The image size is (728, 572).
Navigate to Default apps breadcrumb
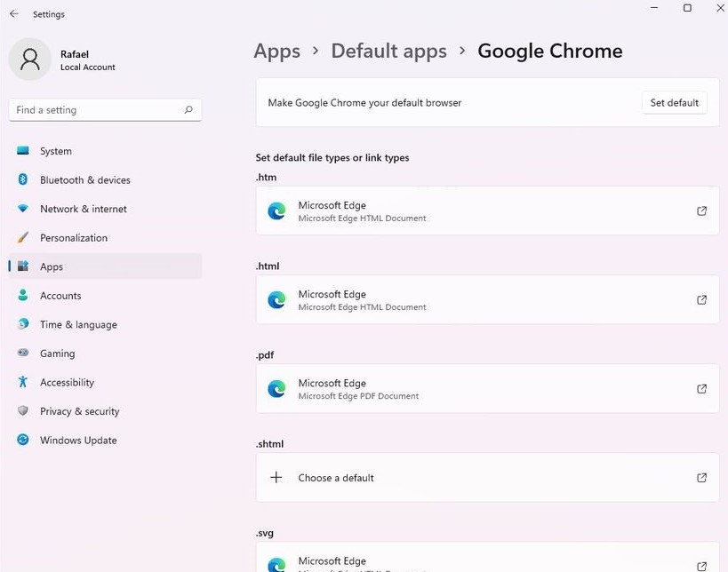(x=389, y=51)
